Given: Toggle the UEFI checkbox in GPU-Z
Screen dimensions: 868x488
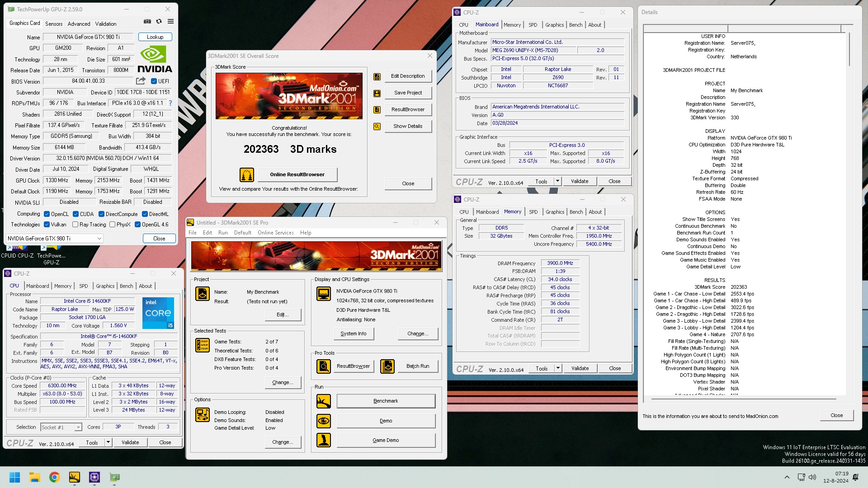Looking at the screenshot, I should click(x=154, y=81).
